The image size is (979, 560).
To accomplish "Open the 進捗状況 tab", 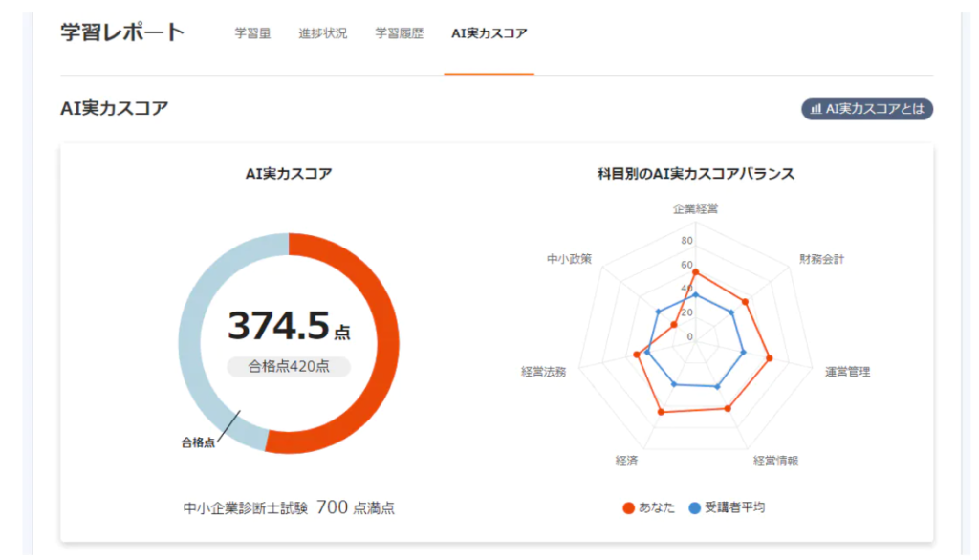I will point(322,33).
